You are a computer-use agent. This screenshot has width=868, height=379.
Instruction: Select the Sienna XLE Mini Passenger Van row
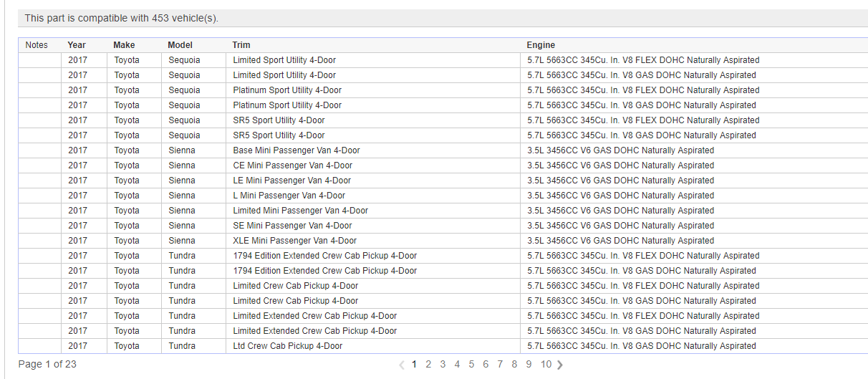294,241
